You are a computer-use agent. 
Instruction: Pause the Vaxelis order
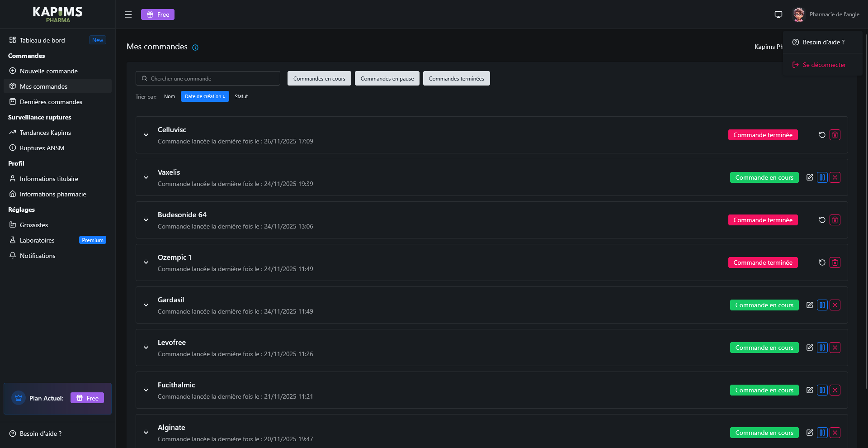point(822,177)
